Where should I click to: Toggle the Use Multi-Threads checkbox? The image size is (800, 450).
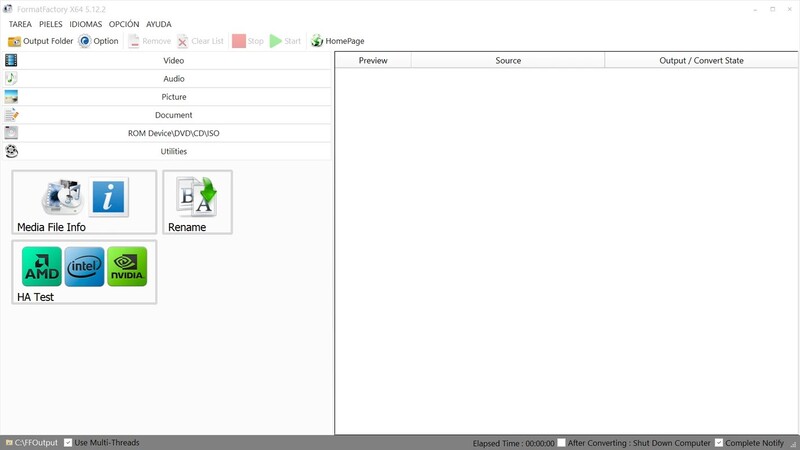(x=68, y=442)
